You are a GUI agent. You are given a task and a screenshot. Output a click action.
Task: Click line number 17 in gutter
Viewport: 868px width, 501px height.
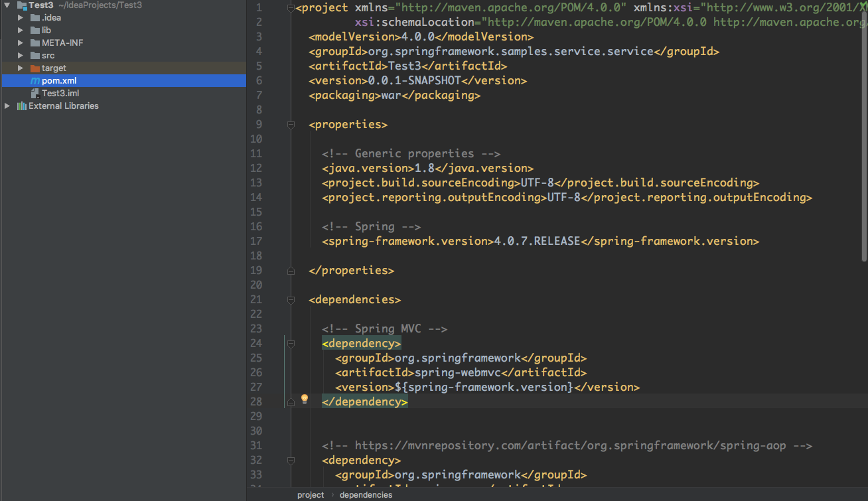click(256, 241)
